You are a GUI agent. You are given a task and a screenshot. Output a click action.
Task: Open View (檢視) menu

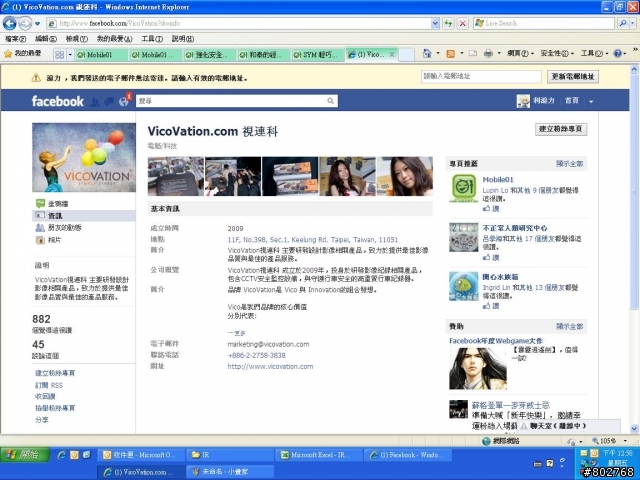[77, 39]
